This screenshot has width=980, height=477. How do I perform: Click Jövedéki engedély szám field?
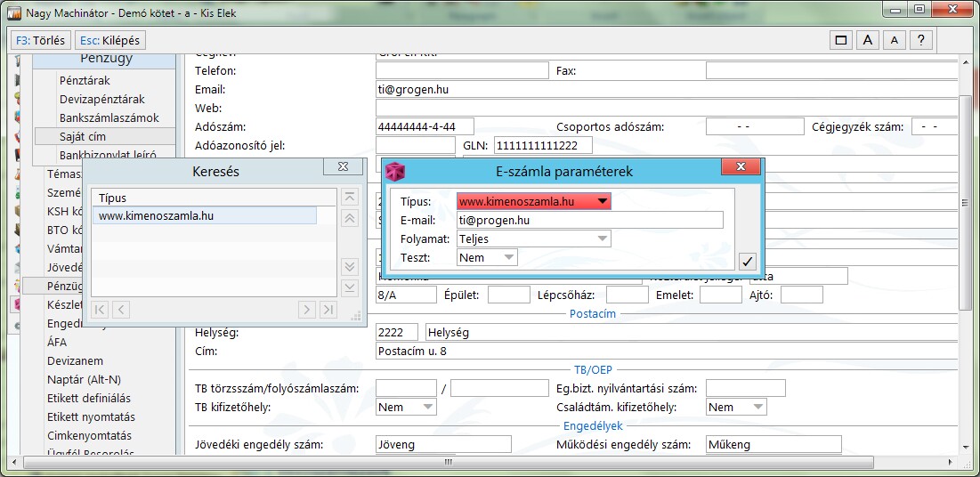(444, 444)
